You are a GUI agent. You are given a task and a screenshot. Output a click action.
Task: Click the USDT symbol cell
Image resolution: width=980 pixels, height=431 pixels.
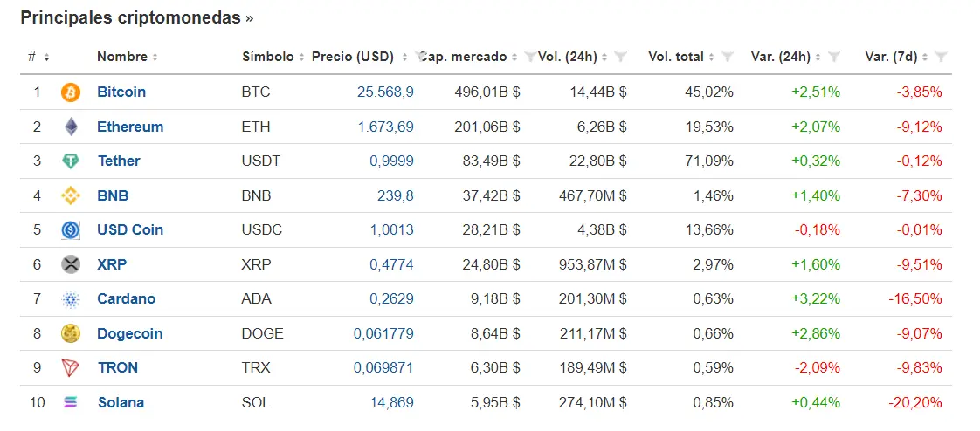tap(260, 161)
